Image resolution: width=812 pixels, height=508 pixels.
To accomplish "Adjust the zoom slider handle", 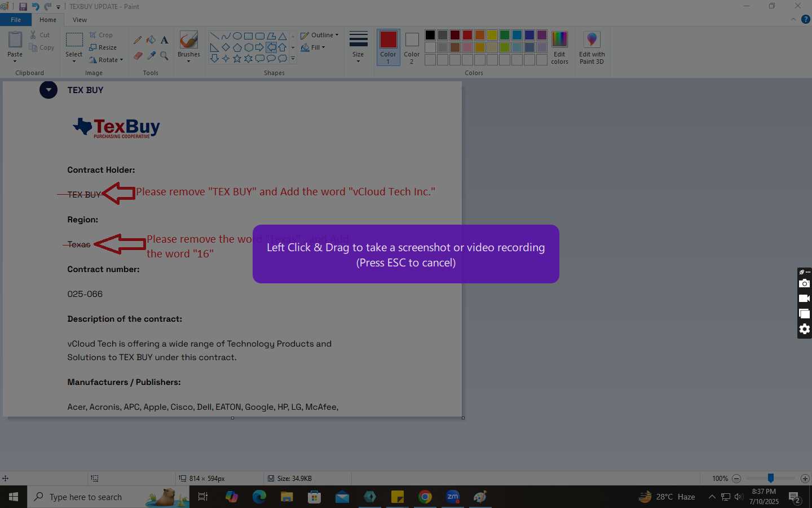I will click(x=770, y=478).
